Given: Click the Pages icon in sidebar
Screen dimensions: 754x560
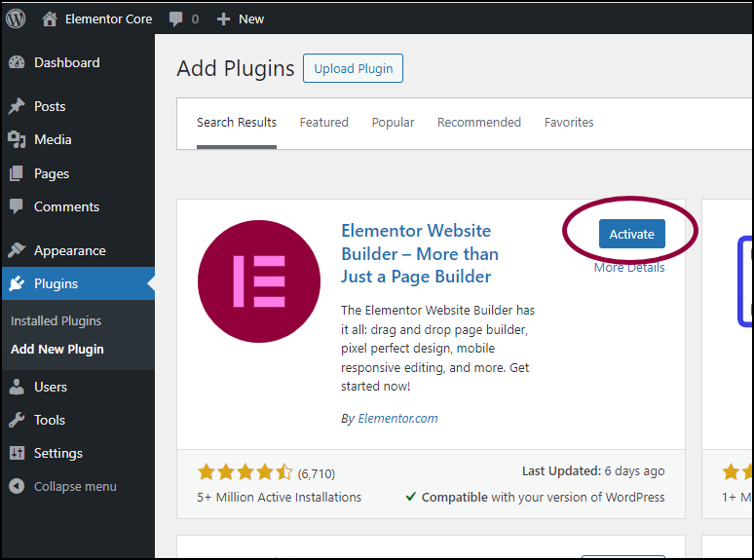Looking at the screenshot, I should coord(17,173).
